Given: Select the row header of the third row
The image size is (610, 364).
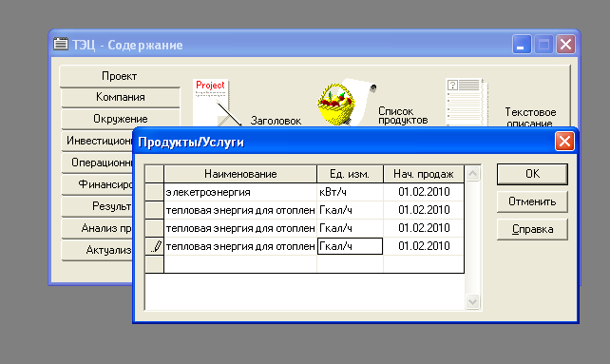Looking at the screenshot, I should [x=155, y=228].
